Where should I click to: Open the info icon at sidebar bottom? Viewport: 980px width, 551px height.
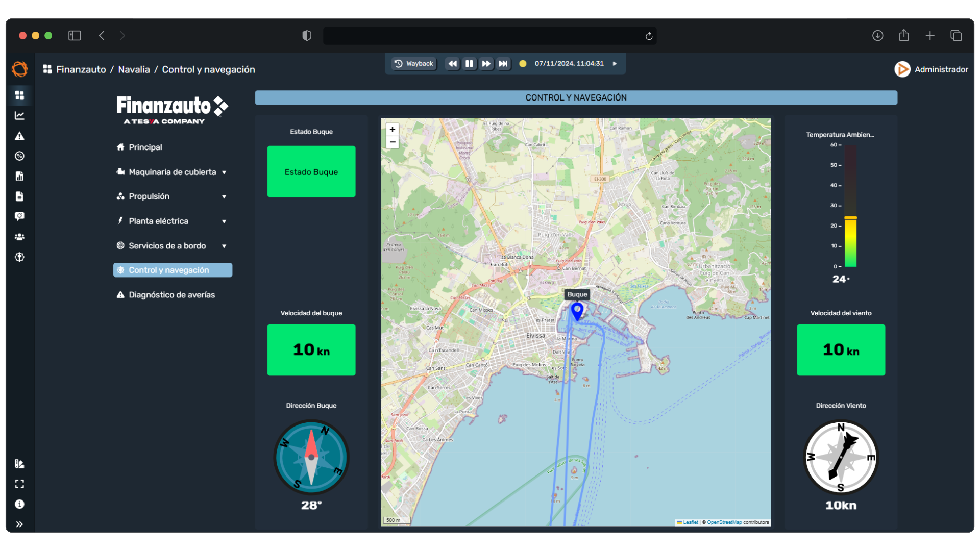point(19,504)
